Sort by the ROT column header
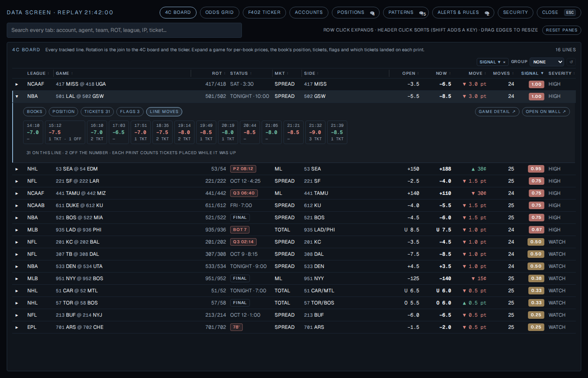Screen dimensions: 588x378 (218, 73)
